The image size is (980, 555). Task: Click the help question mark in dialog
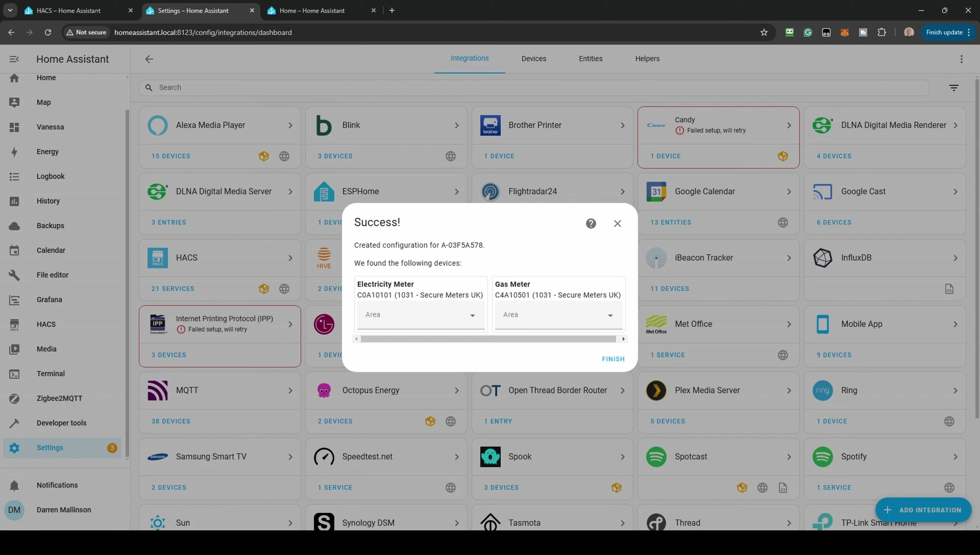tap(591, 223)
